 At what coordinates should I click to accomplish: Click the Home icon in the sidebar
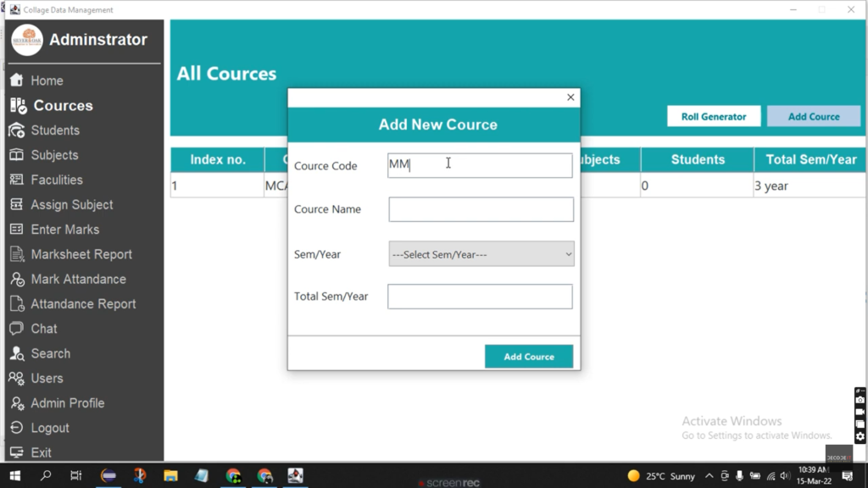pyautogui.click(x=17, y=80)
